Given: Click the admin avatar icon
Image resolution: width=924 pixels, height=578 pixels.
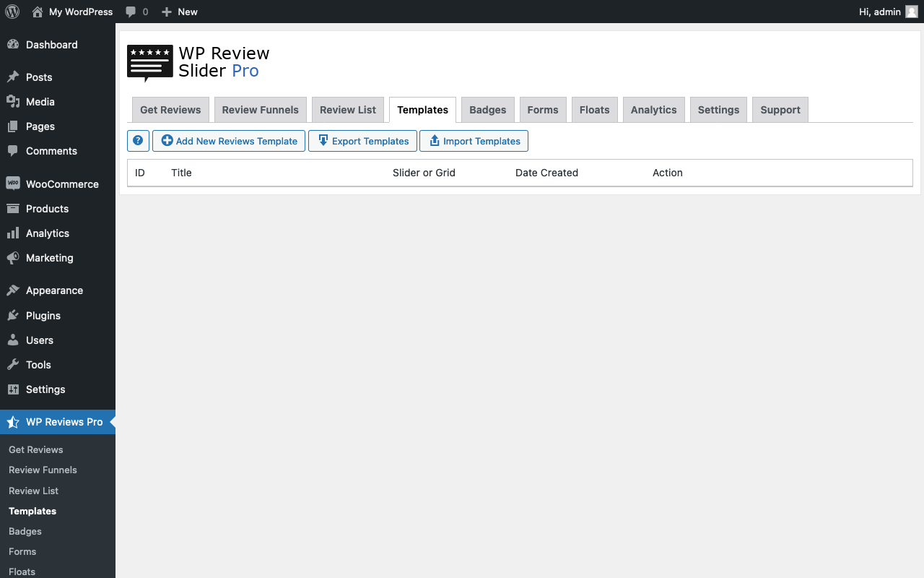Looking at the screenshot, I should [912, 12].
